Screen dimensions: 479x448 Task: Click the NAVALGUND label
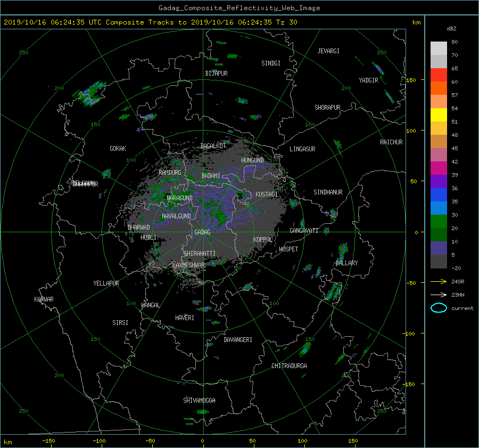point(176,216)
